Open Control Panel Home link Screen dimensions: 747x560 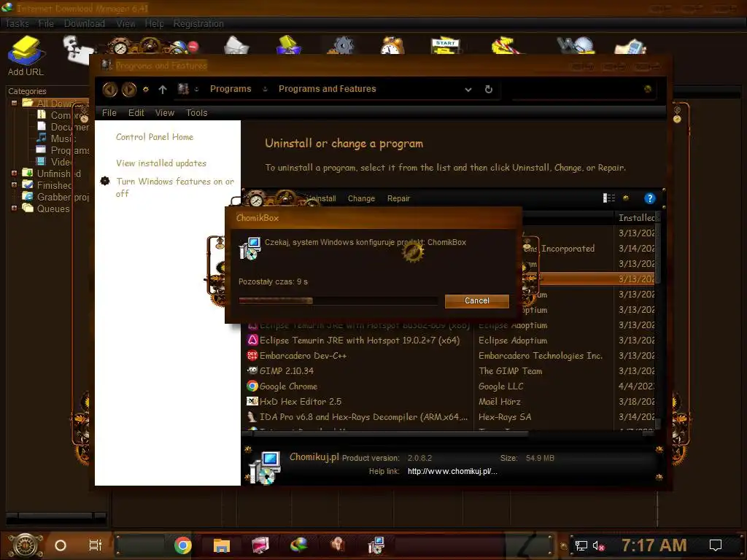(155, 136)
